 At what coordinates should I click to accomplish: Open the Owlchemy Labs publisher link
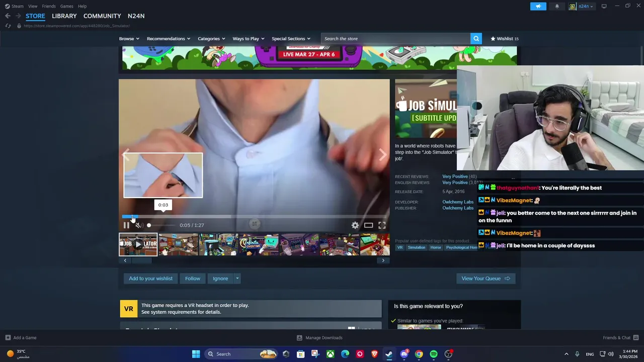click(458, 208)
